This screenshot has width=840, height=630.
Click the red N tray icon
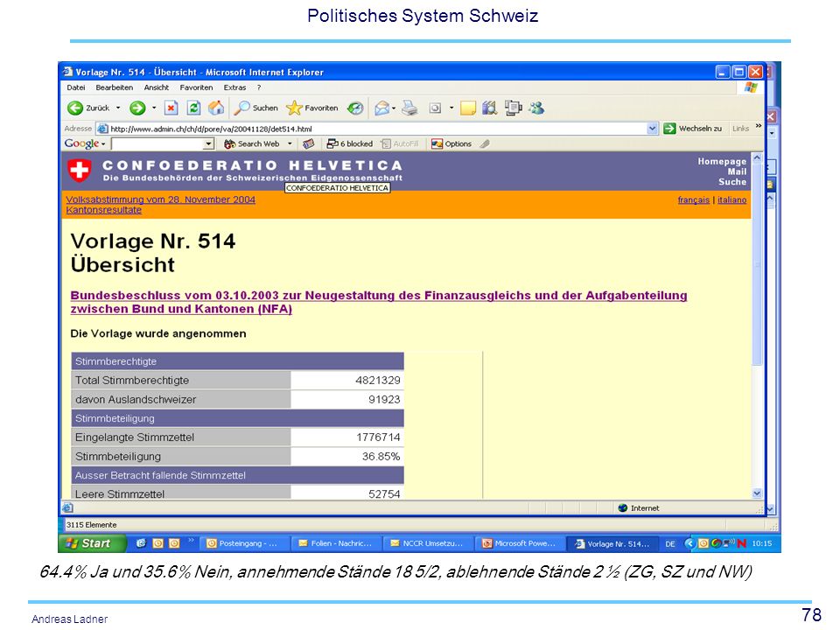(x=742, y=543)
